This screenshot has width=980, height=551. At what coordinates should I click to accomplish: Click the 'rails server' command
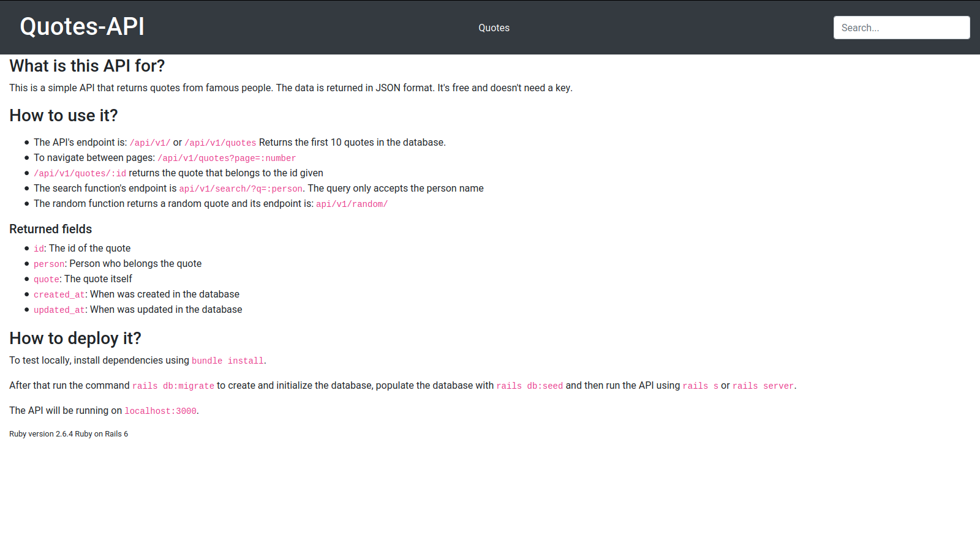(x=763, y=386)
